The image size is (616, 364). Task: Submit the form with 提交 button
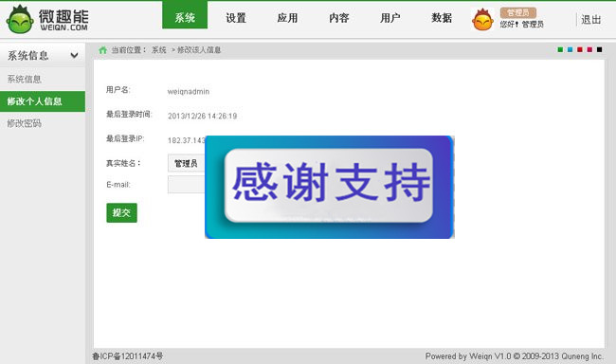(x=122, y=212)
